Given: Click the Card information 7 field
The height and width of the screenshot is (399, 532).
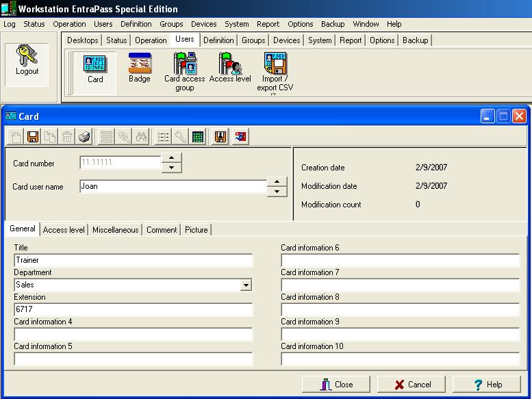Looking at the screenshot, I should (401, 285).
